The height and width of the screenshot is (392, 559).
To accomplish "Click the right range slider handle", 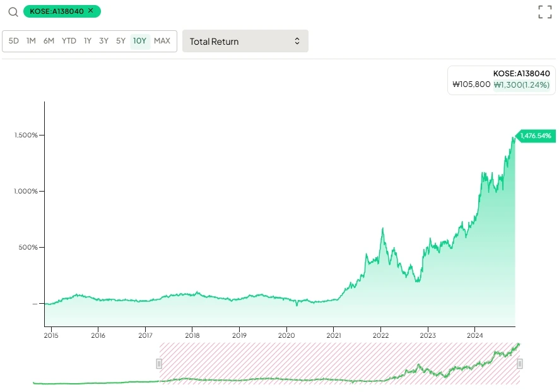I will click(x=520, y=364).
